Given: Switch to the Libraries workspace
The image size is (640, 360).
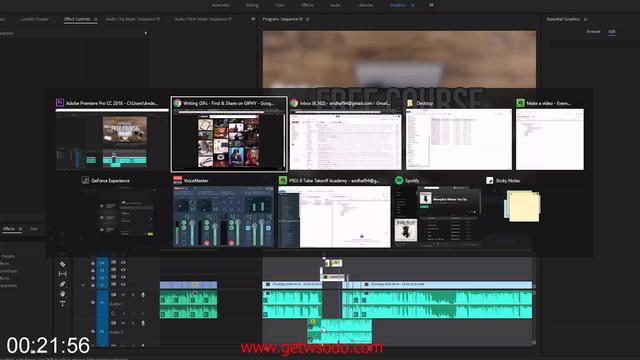Looking at the screenshot, I should (x=365, y=5).
